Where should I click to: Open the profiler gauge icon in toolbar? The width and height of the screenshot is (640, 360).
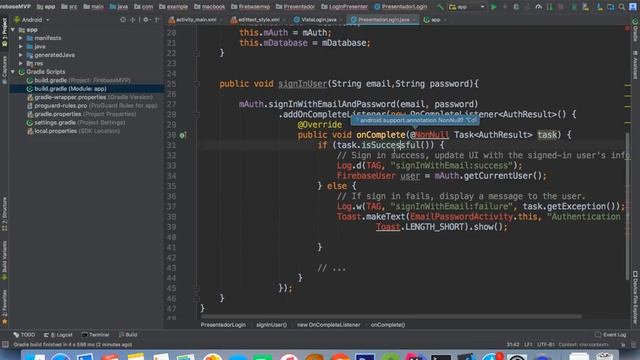[538, 7]
